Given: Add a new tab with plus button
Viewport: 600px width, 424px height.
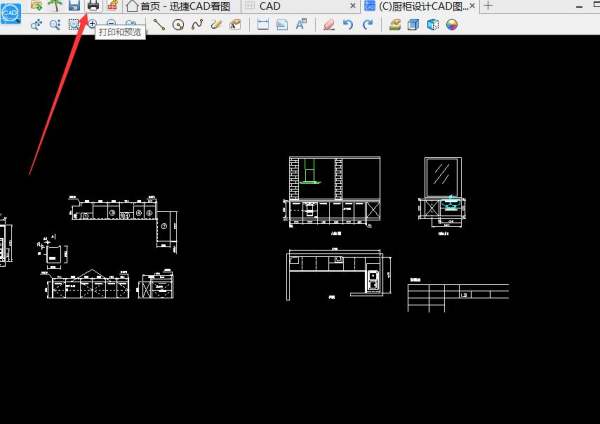Looking at the screenshot, I should coord(489,6).
